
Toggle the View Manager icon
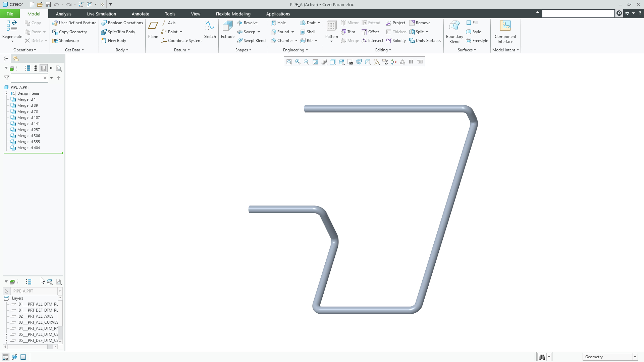pos(350,62)
